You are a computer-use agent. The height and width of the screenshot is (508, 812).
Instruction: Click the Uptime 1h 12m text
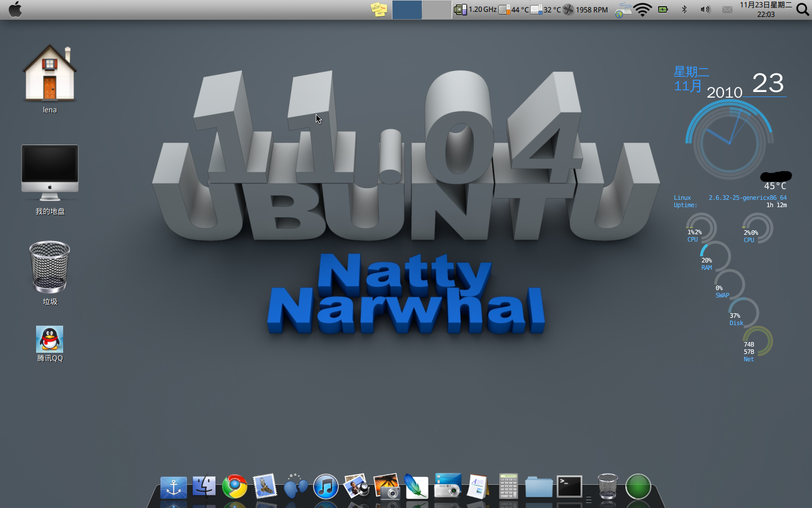tap(730, 205)
